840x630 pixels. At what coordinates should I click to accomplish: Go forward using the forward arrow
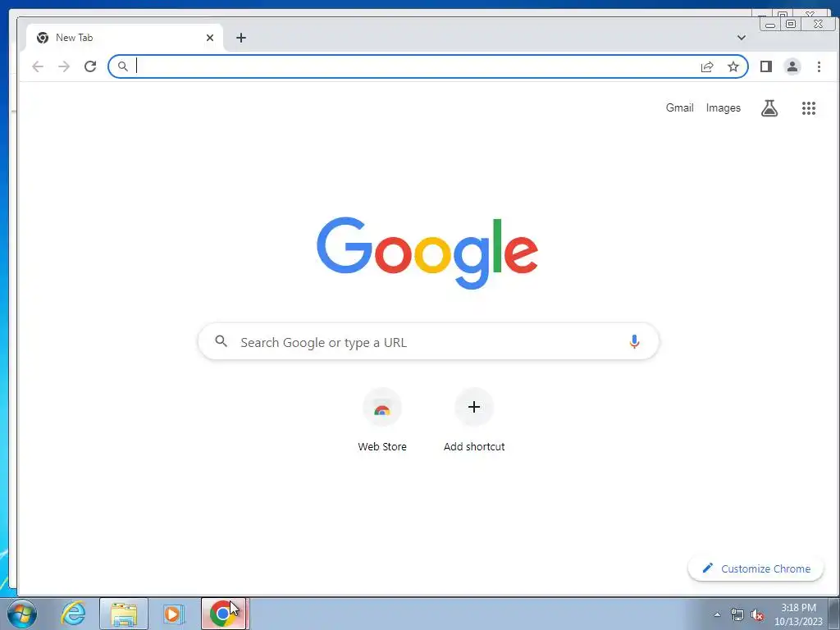64,66
